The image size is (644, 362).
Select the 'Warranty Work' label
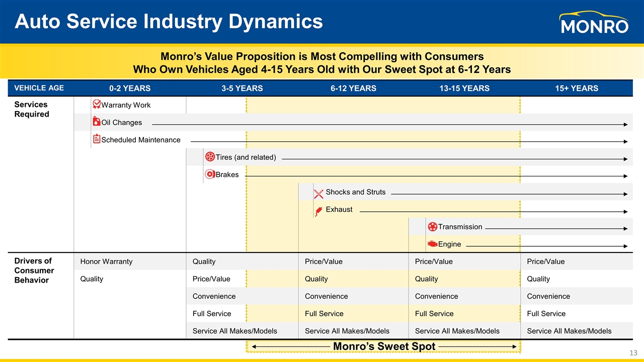point(126,105)
